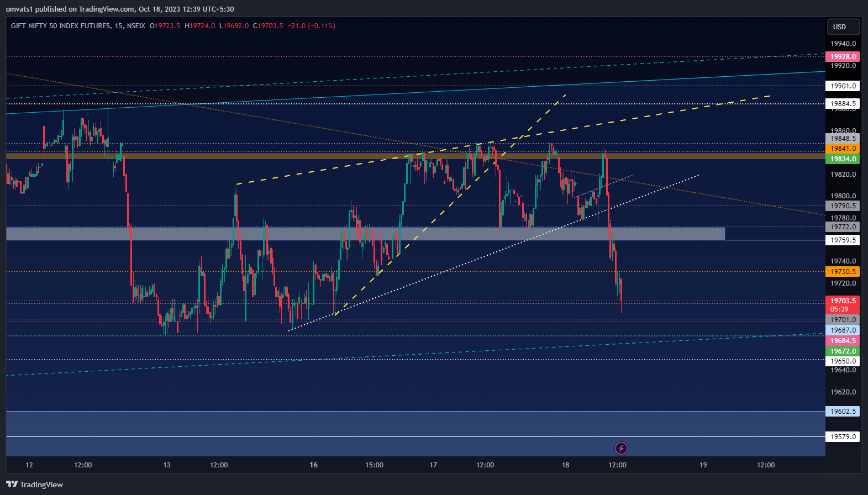The image size is (868, 495).
Task: Click the change value −21.0 (−0.11%)
Action: coord(311,26)
